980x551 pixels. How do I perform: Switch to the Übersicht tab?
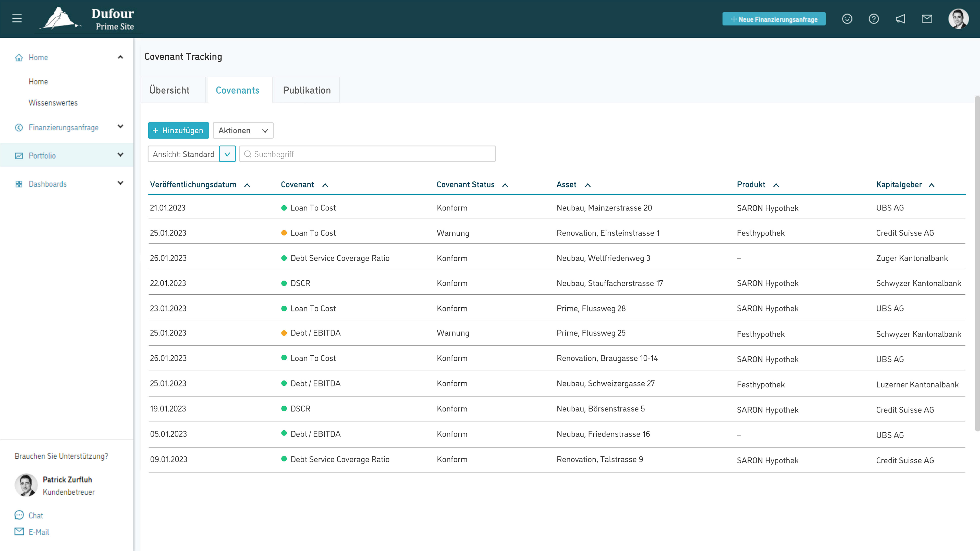[169, 90]
